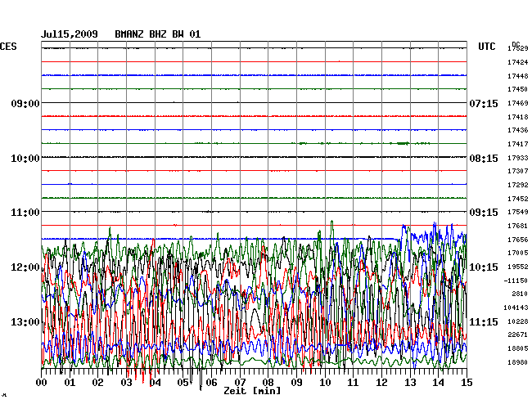The width and height of the screenshot is (532, 404).
Task: Click the amplitude value "17681"
Action: (x=518, y=226)
